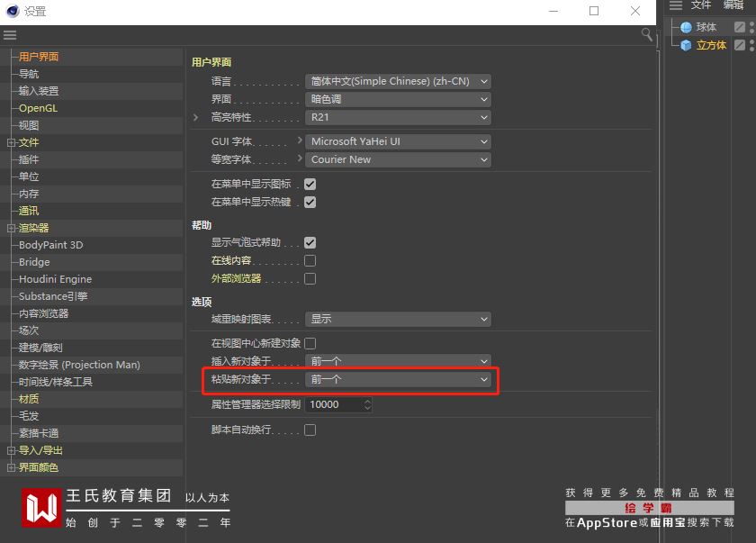Open the hamburger menu in Settings window
756x543 pixels.
coord(10,35)
